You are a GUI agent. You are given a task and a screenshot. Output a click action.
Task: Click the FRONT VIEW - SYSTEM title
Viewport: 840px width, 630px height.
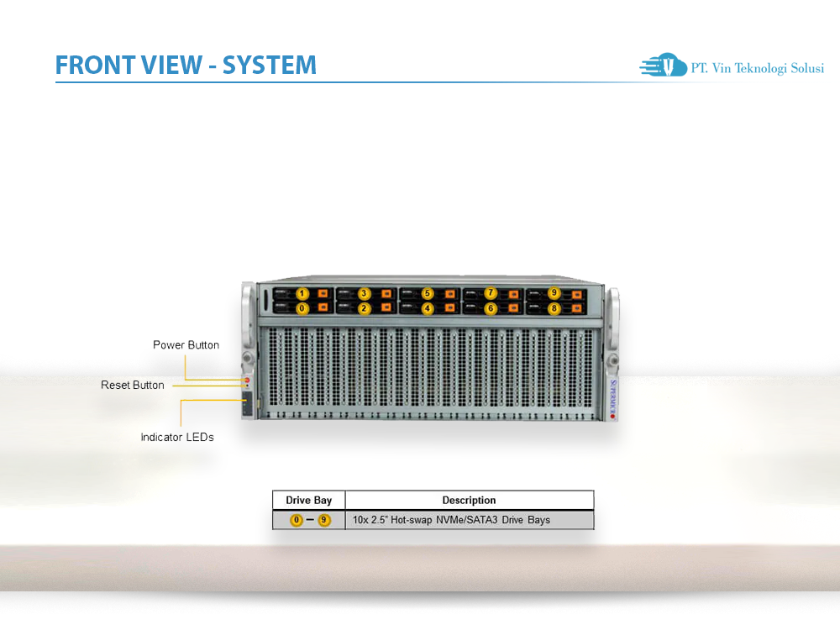(186, 65)
